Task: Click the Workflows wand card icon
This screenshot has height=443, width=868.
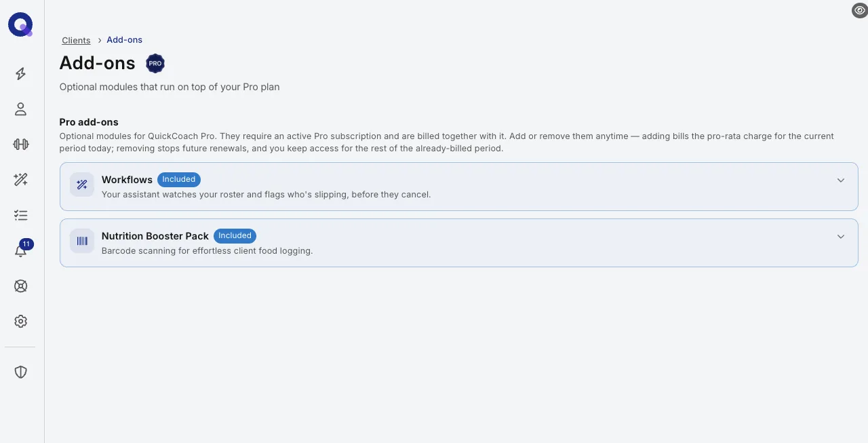Action: [x=82, y=185]
